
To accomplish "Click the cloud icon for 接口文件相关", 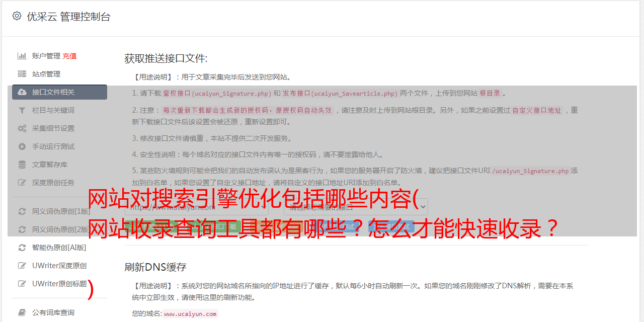I will [22, 92].
